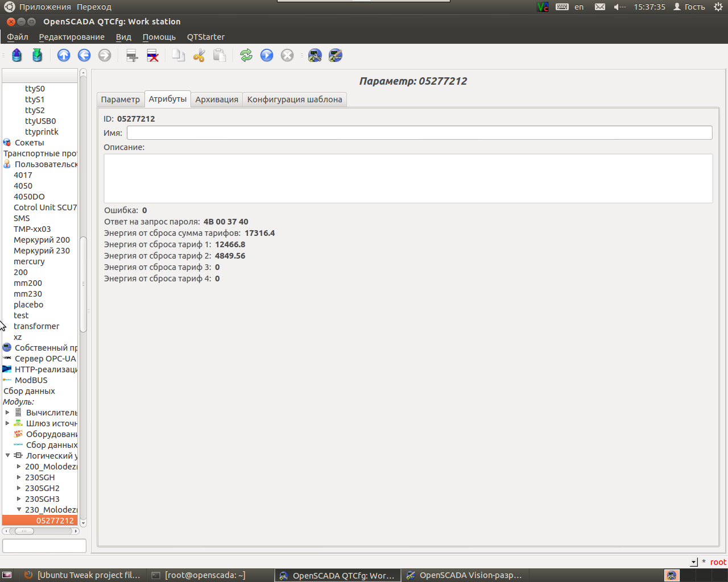Click the paste clipboard icon
The image size is (728, 582).
pyautogui.click(x=220, y=55)
